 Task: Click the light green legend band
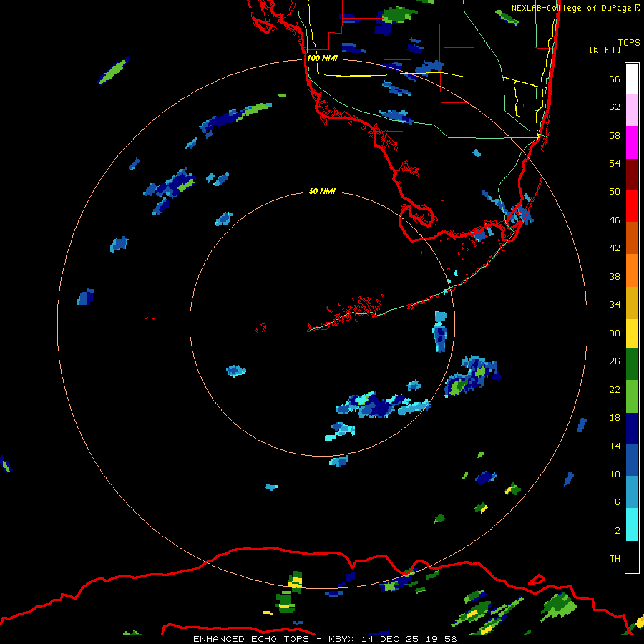pos(632,396)
